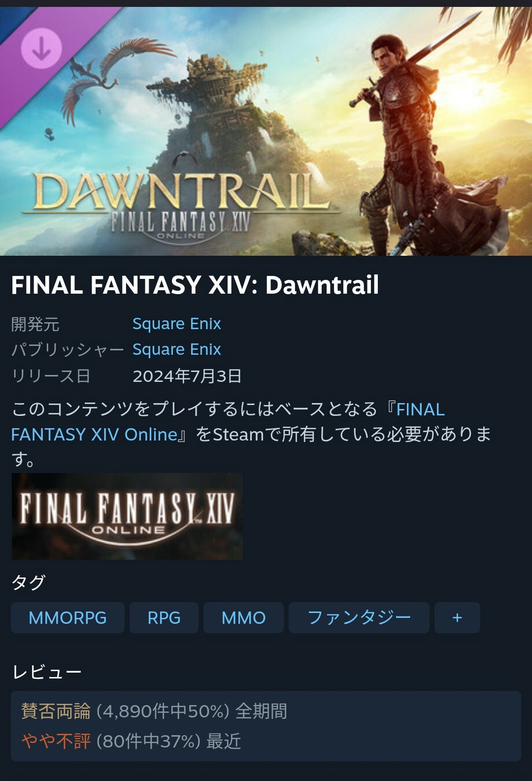Click the パブリッシャー label
Image resolution: width=532 pixels, height=781 pixels.
67,350
